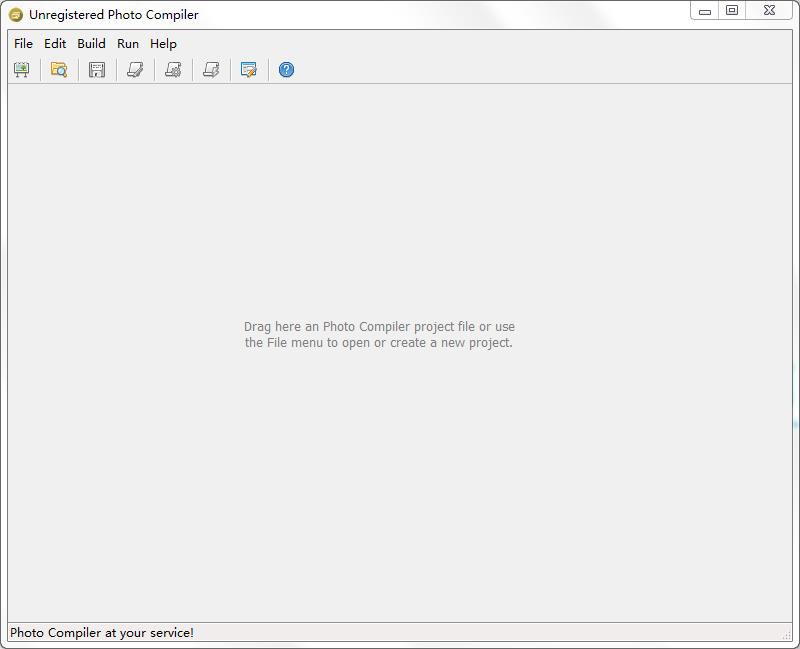Create a new project via the toolbar
The height and width of the screenshot is (649, 800).
click(21, 69)
